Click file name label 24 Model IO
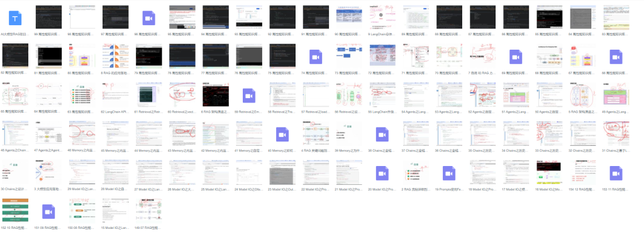The image size is (644, 244). click(x=249, y=189)
